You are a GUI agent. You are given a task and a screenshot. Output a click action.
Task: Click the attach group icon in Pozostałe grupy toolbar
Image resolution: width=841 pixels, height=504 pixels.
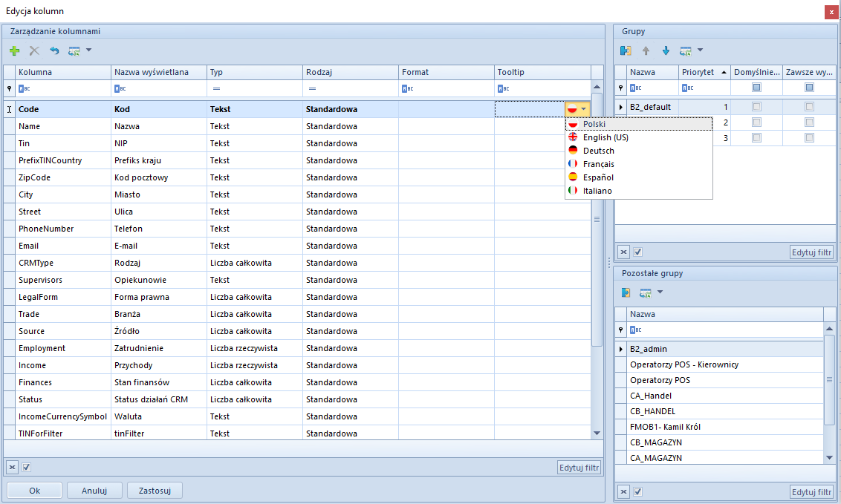626,292
